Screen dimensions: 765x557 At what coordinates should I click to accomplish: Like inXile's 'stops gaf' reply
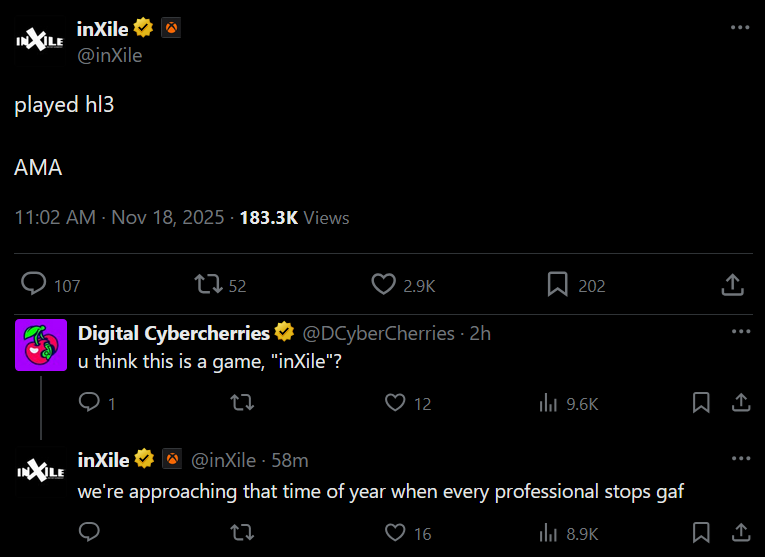click(395, 532)
